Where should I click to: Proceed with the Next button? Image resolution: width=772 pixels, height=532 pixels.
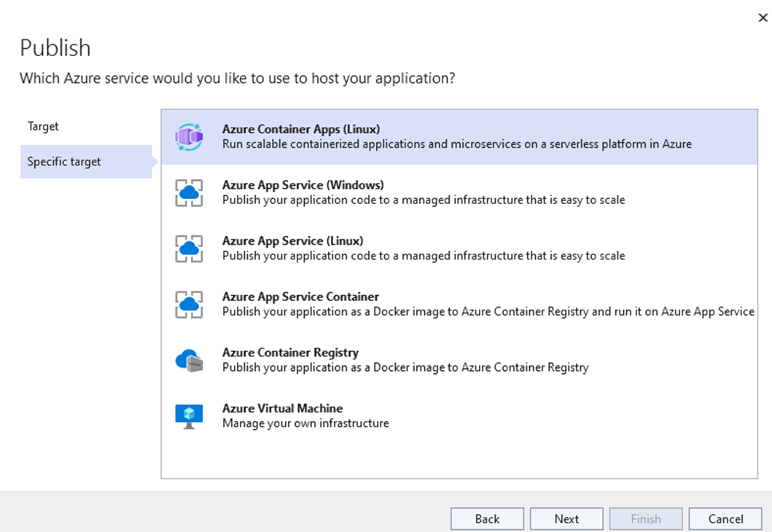point(566,519)
